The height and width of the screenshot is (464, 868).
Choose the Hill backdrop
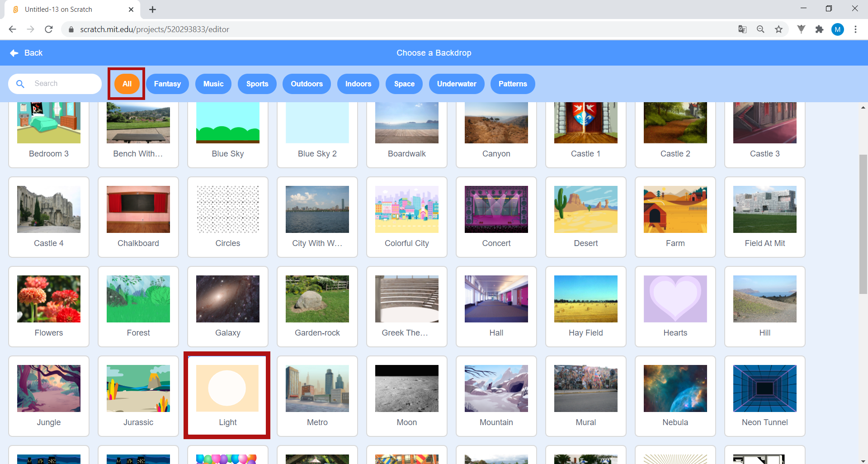[765, 307]
